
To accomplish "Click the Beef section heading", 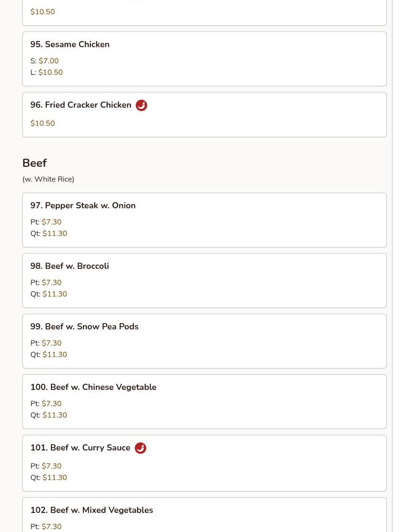I will tap(35, 163).
